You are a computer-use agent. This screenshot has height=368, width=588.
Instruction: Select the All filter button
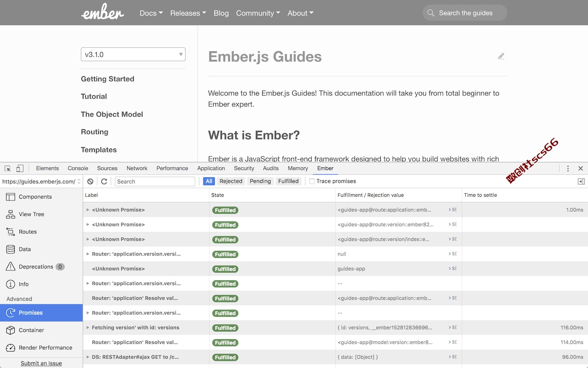click(x=209, y=181)
